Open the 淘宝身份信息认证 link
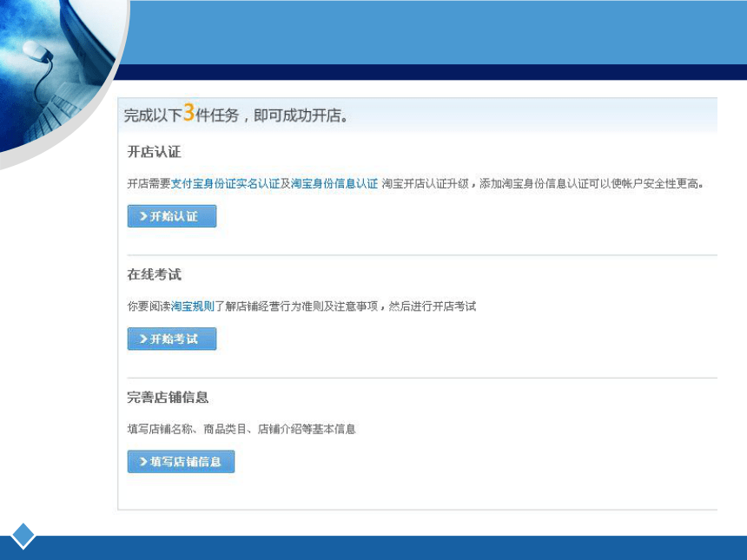 click(334, 183)
